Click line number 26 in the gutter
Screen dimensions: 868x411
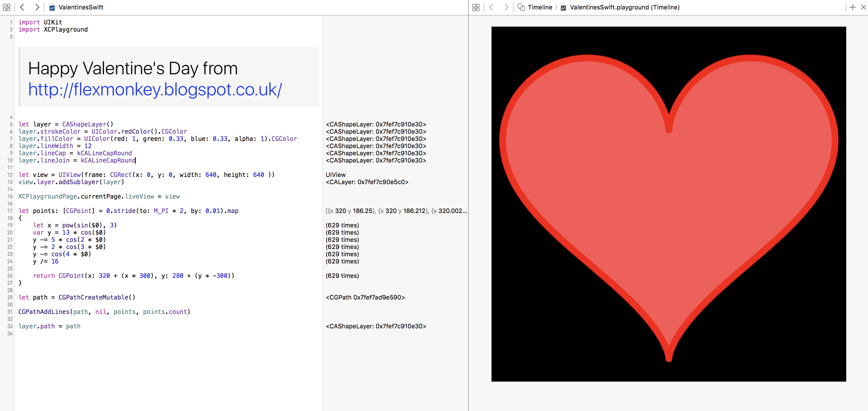coord(10,276)
